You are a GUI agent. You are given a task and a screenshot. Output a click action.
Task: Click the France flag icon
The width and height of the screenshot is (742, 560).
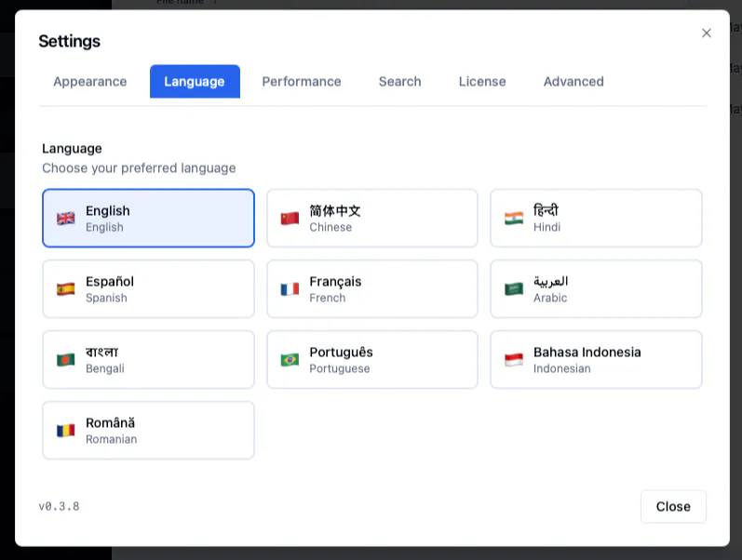point(290,289)
